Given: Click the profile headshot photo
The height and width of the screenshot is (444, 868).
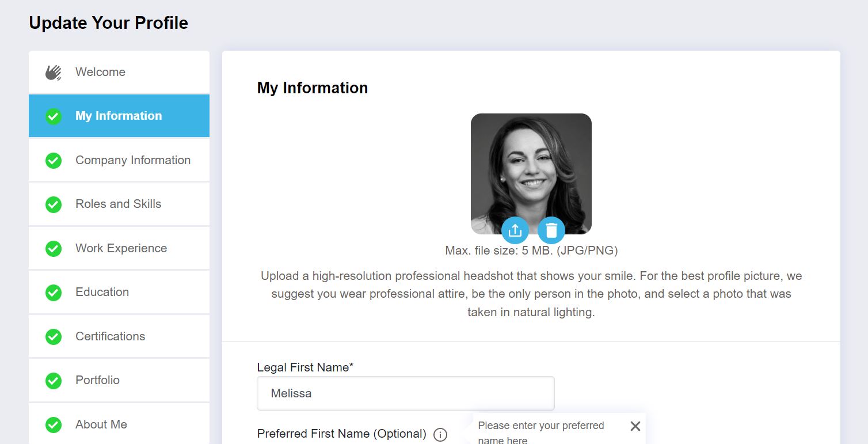Looking at the screenshot, I should click(531, 167).
